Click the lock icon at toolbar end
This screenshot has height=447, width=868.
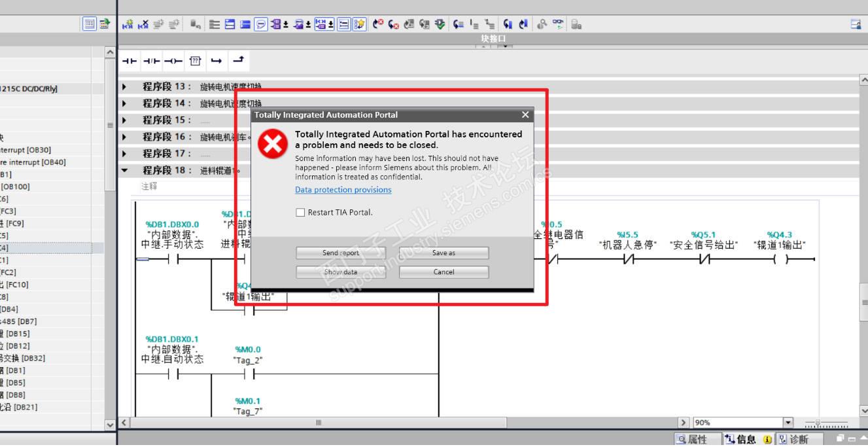tap(576, 24)
